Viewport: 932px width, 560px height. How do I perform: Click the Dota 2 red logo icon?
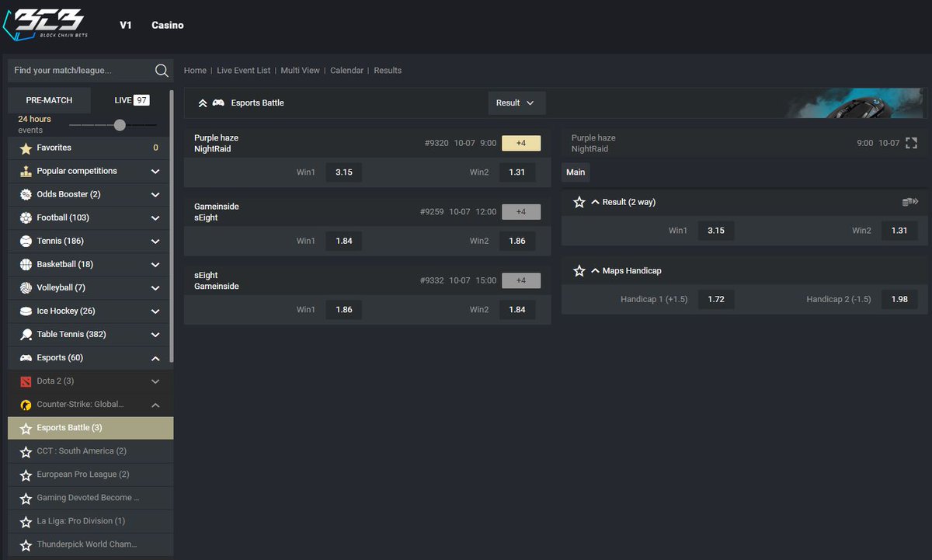pyautogui.click(x=26, y=381)
